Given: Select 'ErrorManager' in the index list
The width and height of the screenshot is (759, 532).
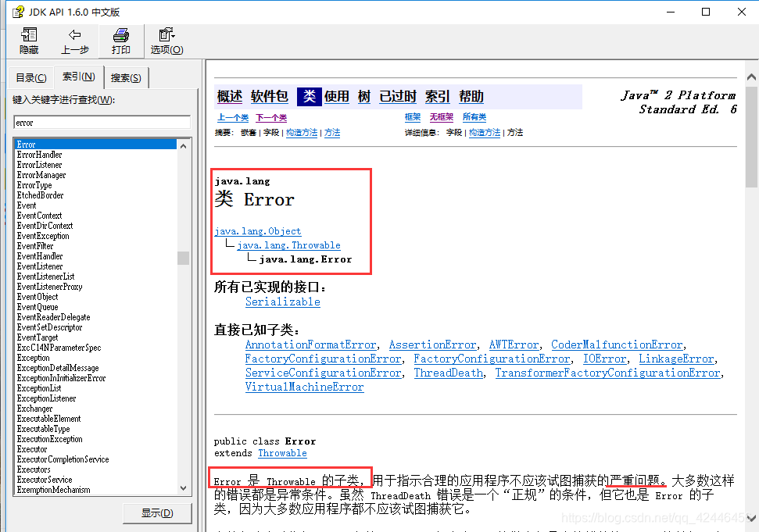Looking at the screenshot, I should click(41, 174).
